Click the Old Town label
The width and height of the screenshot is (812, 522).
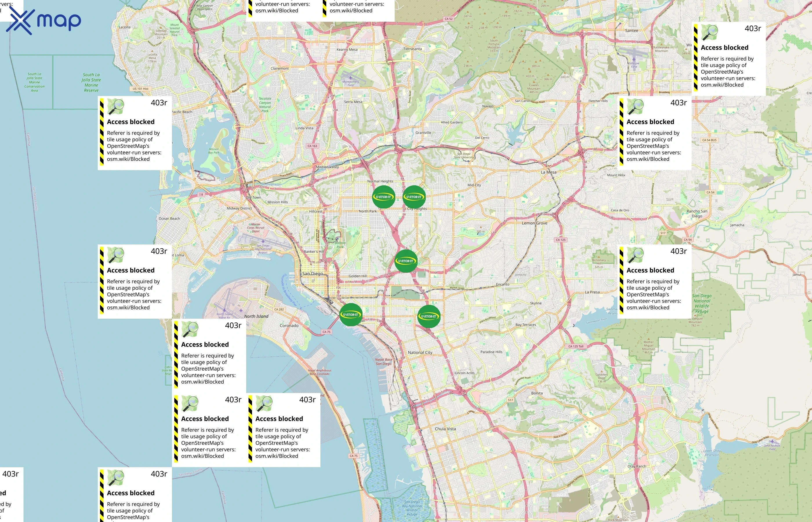point(253,197)
